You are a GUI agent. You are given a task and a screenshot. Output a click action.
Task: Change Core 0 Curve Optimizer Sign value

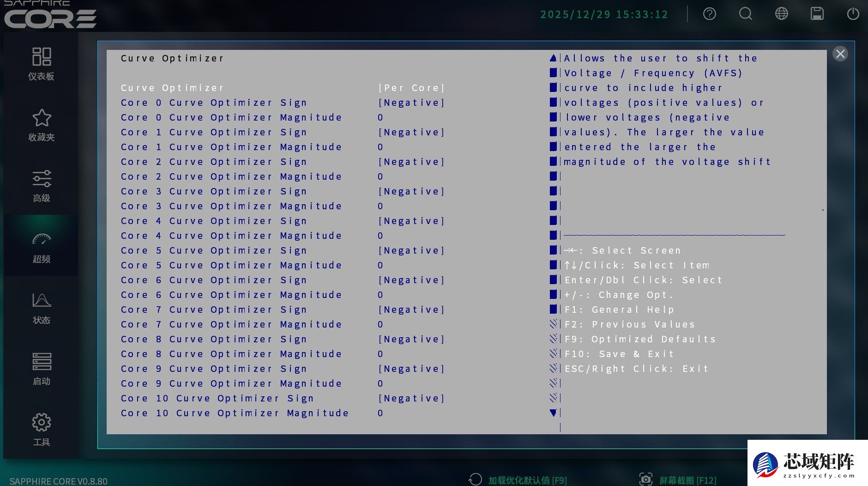click(411, 103)
